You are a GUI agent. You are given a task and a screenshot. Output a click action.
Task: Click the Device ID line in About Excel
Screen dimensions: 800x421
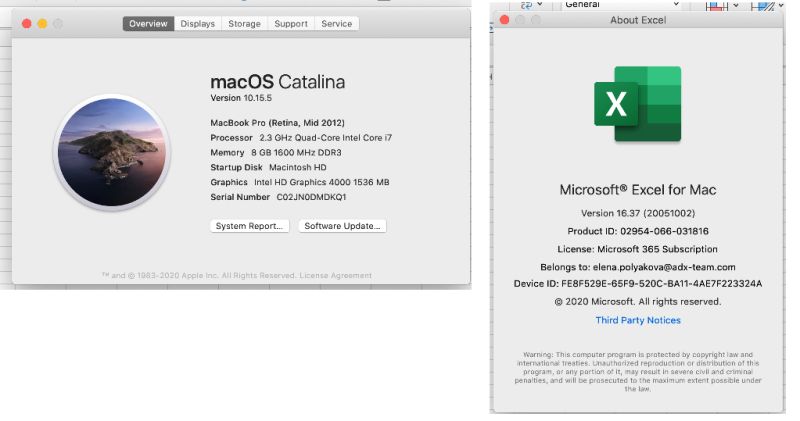638,284
